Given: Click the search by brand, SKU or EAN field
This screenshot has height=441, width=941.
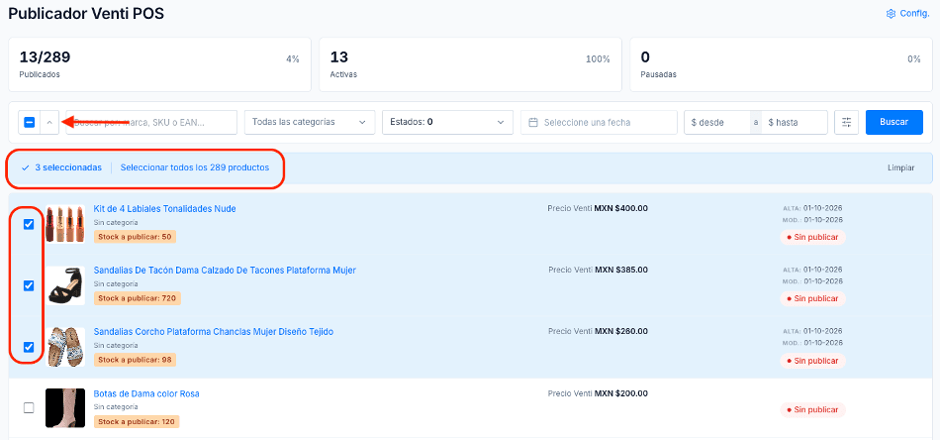Looking at the screenshot, I should click(151, 122).
